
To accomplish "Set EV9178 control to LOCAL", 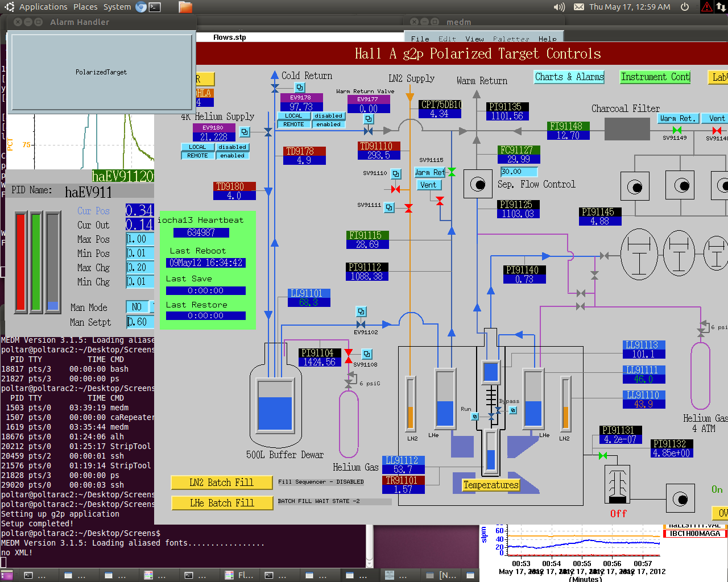I will pyautogui.click(x=293, y=116).
